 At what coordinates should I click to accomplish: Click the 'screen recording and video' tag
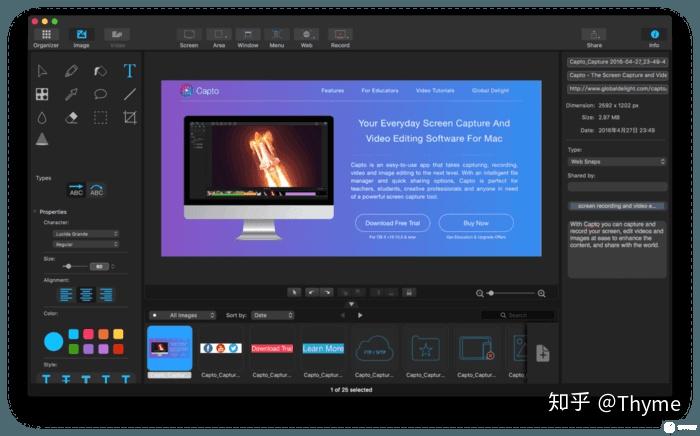click(x=617, y=206)
